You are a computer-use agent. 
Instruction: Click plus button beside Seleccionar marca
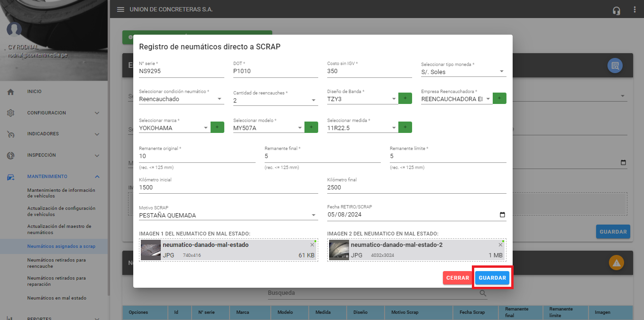coord(217,127)
